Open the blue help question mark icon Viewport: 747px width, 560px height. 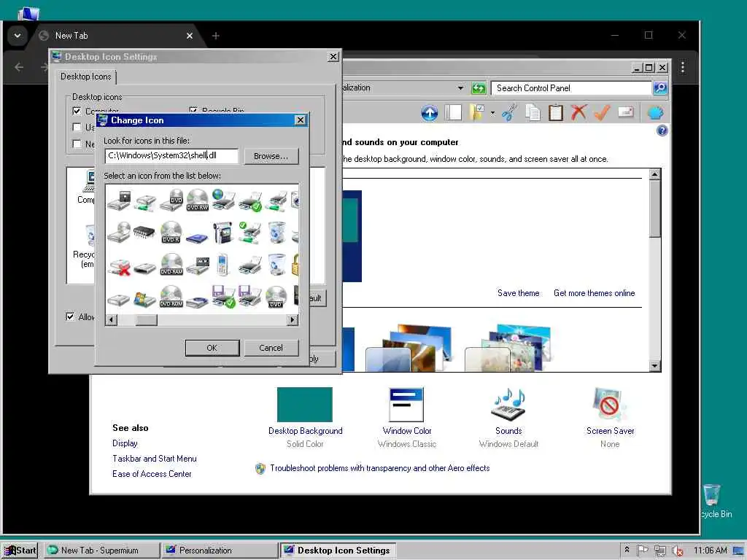tap(662, 131)
